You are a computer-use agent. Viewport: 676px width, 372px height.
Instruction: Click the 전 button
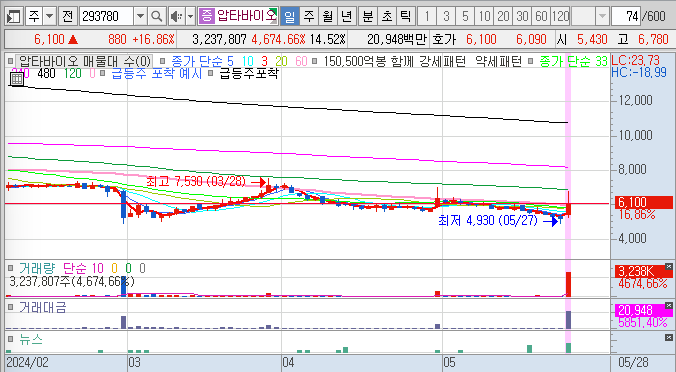click(x=68, y=16)
